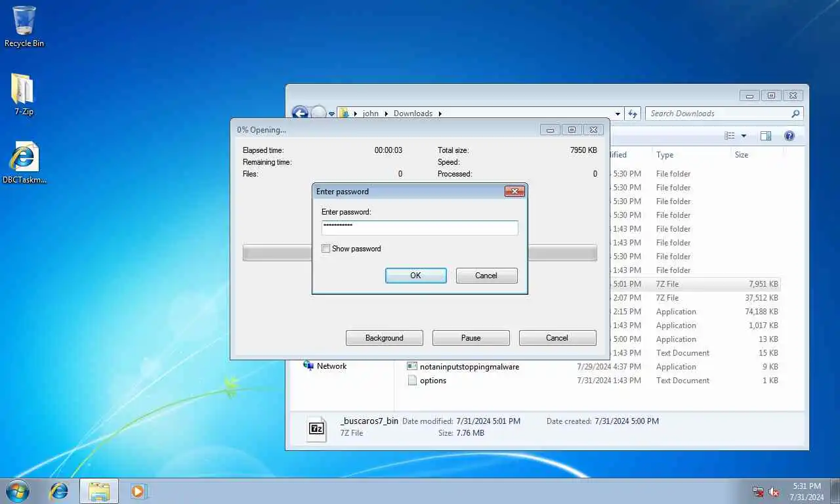Click the Network icon in navigation pane
This screenshot has width=840, height=504.
point(308,366)
